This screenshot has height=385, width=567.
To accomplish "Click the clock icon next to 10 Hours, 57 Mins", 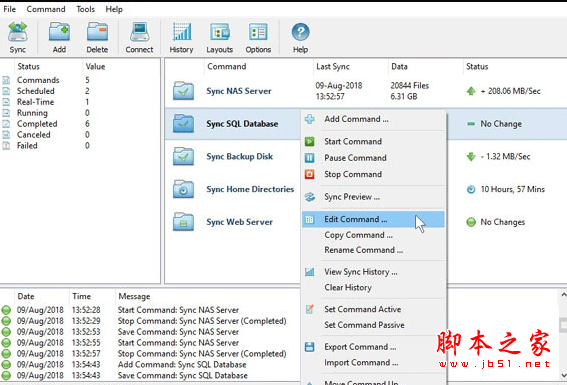I will click(471, 189).
